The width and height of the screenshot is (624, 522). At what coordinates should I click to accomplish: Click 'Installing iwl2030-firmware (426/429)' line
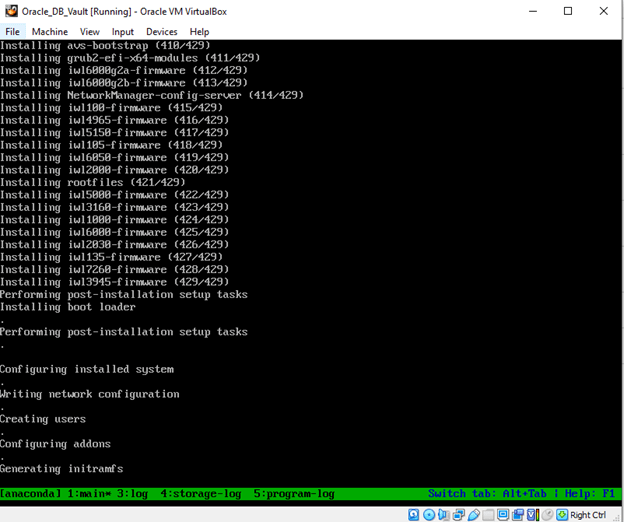click(115, 244)
